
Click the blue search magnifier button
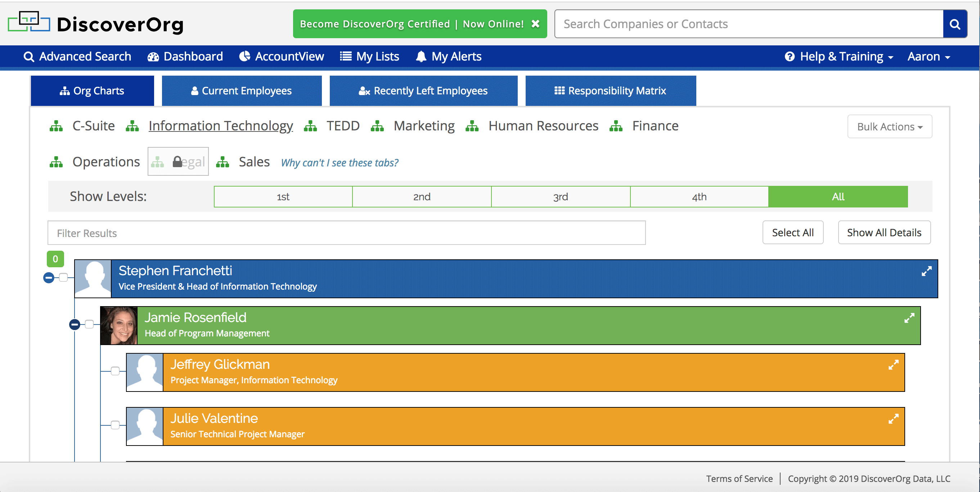pos(955,24)
